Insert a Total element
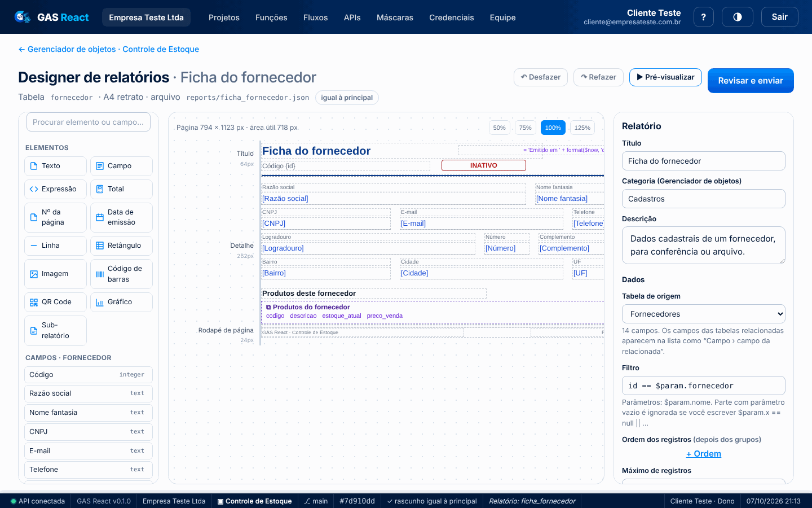The height and width of the screenshot is (508, 812). 121,189
